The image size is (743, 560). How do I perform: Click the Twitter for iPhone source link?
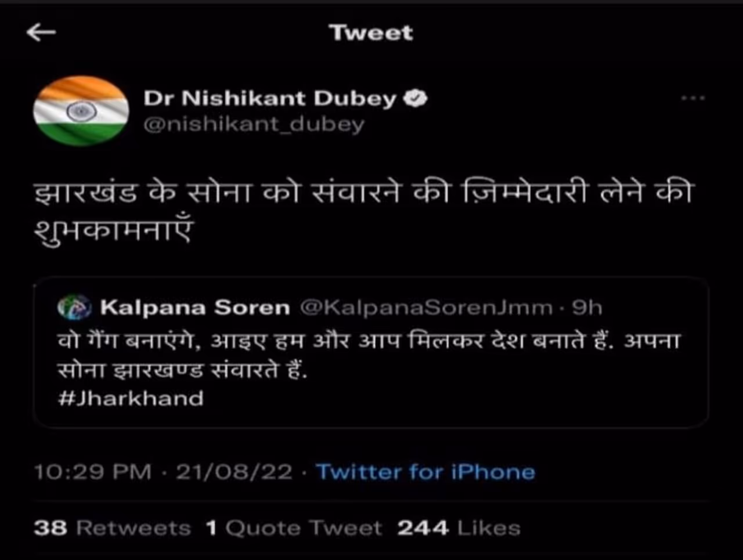pos(425,472)
